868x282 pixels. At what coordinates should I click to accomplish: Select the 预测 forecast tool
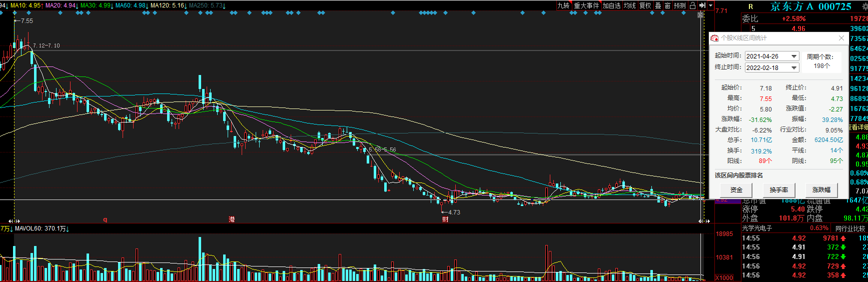tap(680, 5)
